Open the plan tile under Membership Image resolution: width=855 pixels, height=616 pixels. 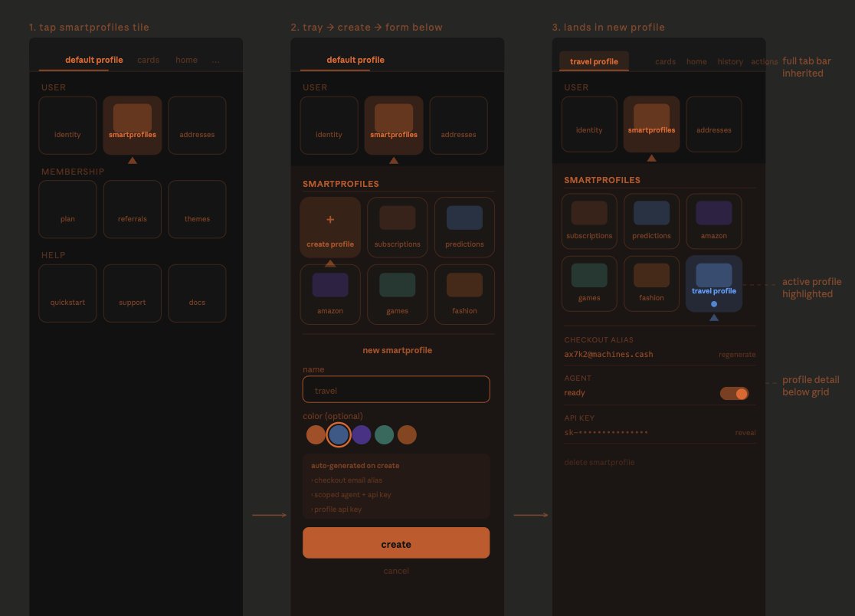(67, 209)
